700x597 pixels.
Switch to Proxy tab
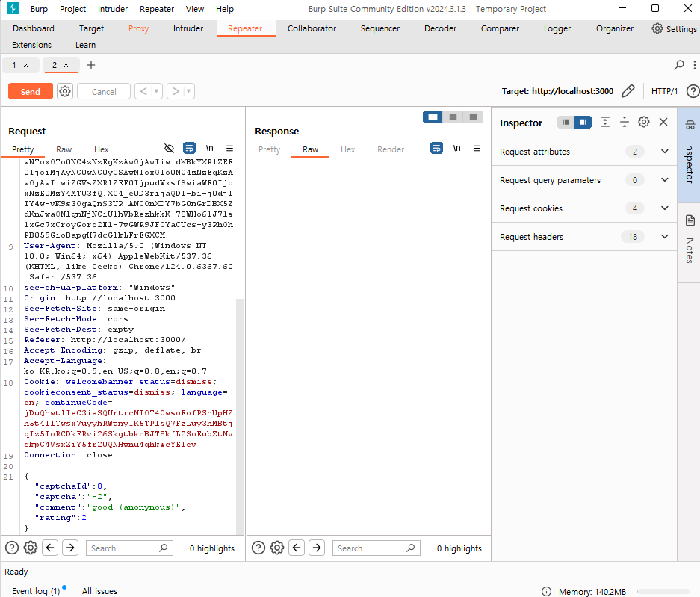(x=138, y=28)
